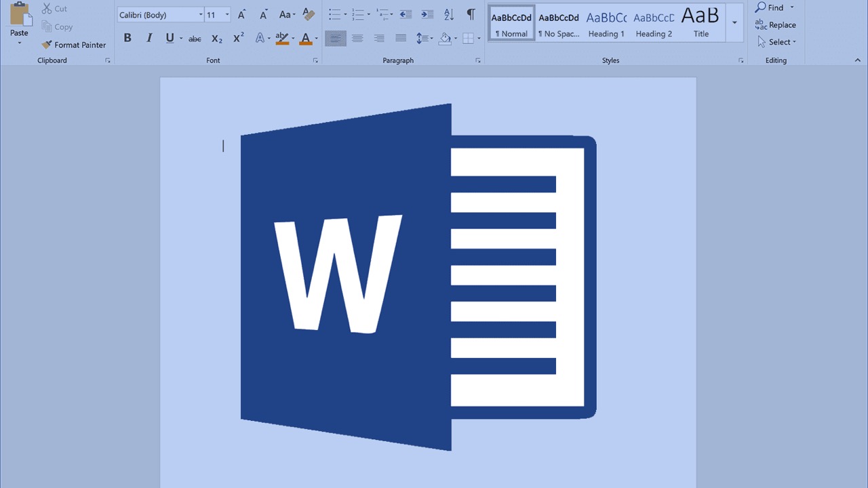Click the Replace button
The height and width of the screenshot is (488, 868).
tap(776, 25)
